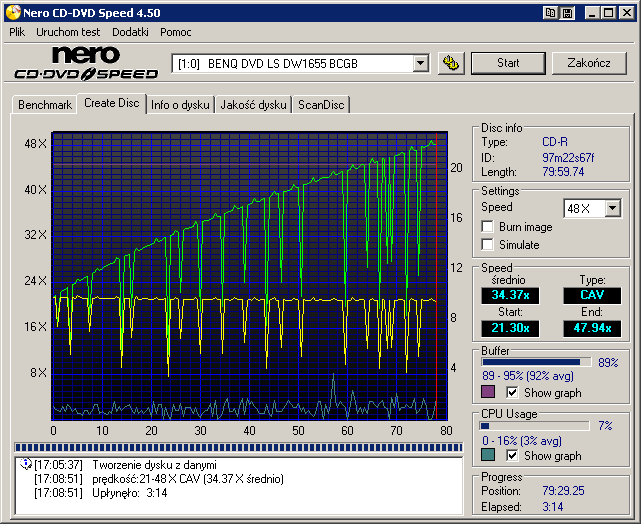This screenshot has height=524, width=641.
Task: Click the Start speed value 21.30x
Action: pos(510,328)
